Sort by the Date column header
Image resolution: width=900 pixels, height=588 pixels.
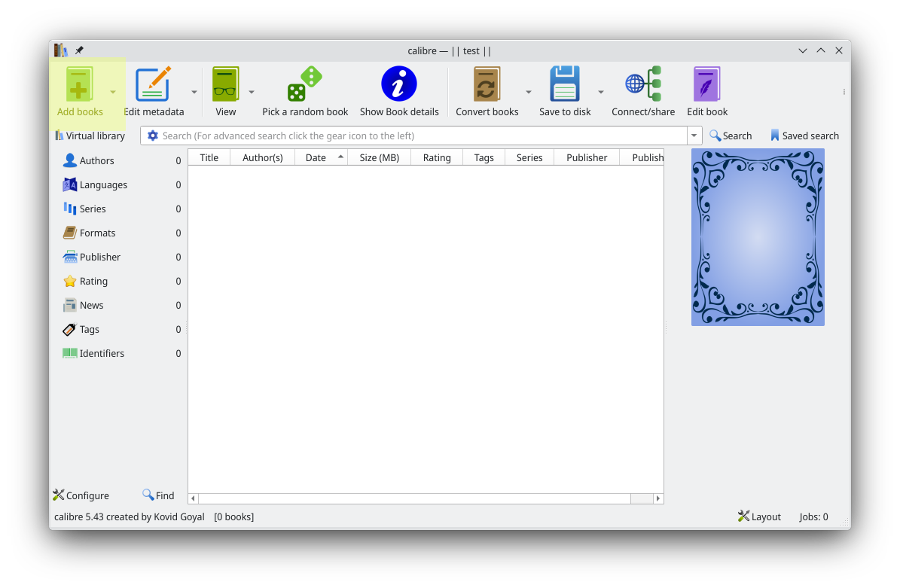316,157
